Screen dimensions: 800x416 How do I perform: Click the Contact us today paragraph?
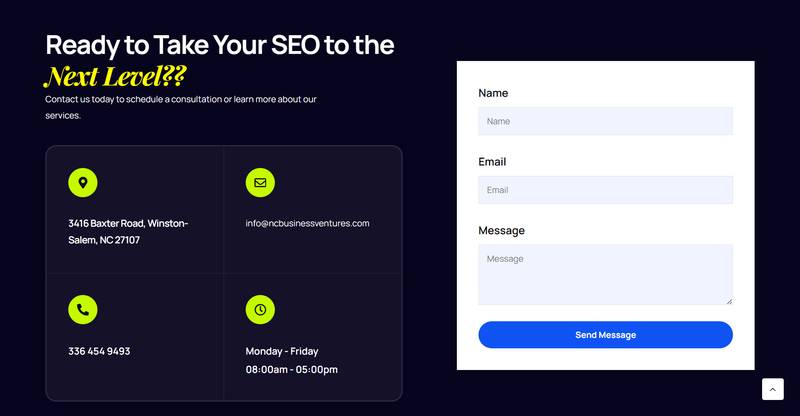point(181,107)
